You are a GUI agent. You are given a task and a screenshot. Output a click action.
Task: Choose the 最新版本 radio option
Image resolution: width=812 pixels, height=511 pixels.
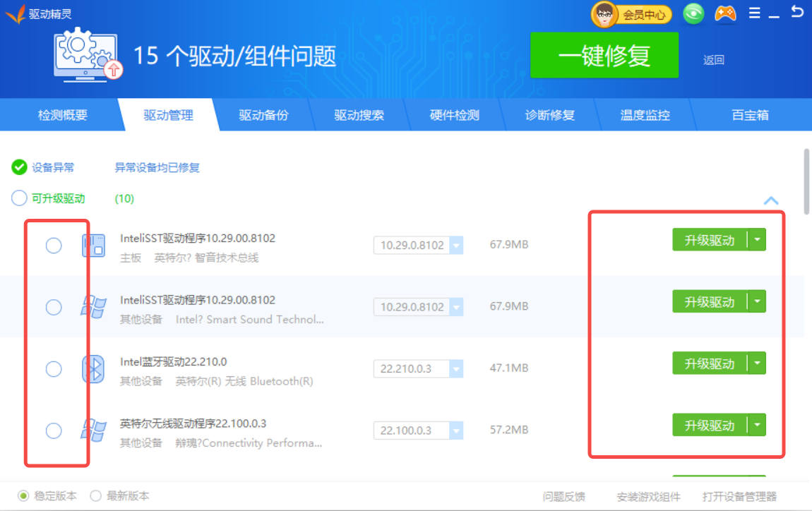[96, 496]
